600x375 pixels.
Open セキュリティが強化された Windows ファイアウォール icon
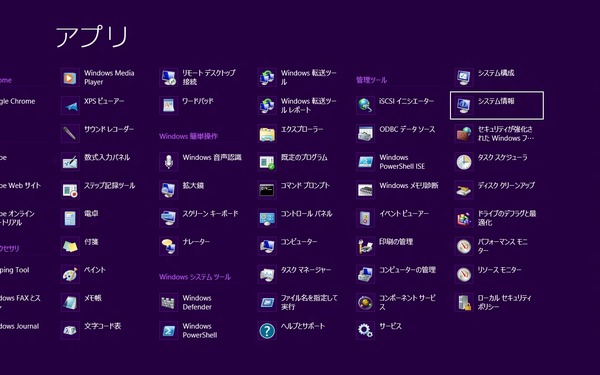464,134
